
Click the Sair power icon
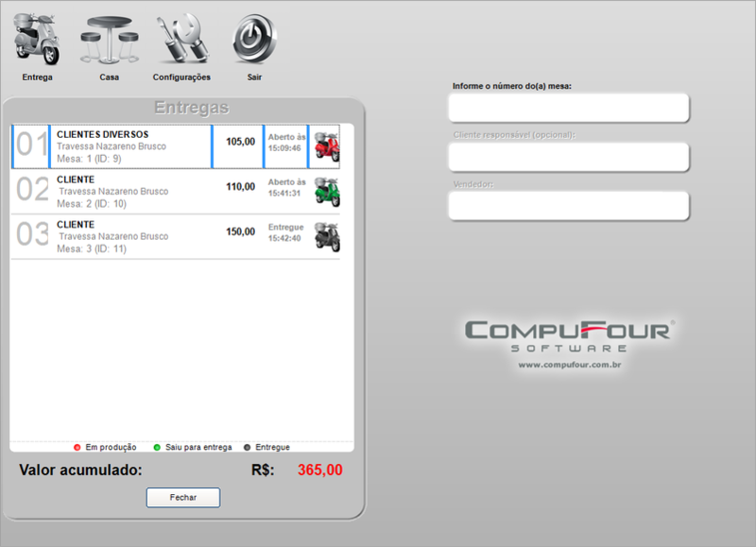(x=254, y=40)
